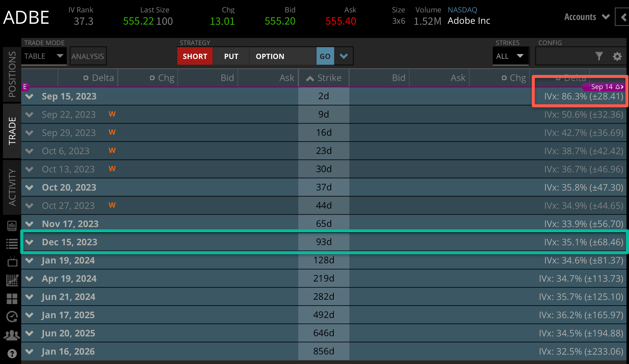
Task: Expand the Dec 15, 2023 expiration row
Action: 30,242
